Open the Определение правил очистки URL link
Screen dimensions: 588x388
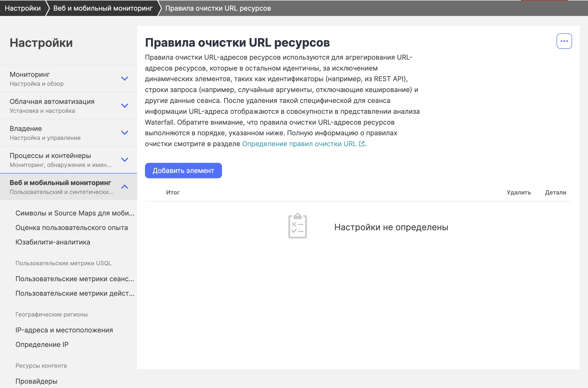point(299,144)
